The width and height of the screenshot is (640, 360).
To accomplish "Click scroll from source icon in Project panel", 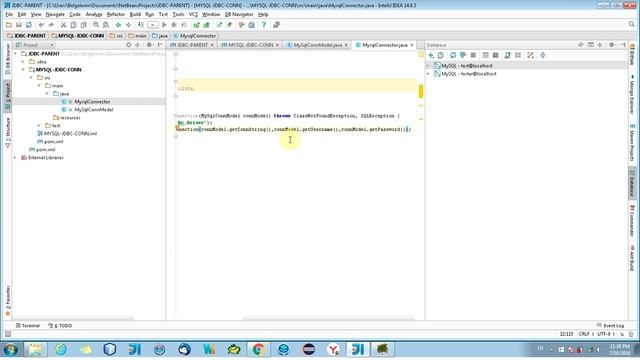I will point(129,45).
